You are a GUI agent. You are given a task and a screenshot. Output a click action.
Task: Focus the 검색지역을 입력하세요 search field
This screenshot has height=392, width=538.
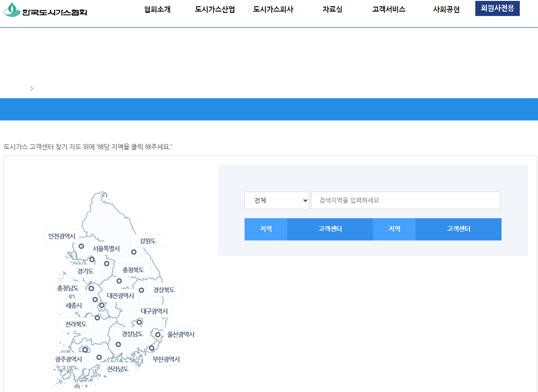[x=406, y=200]
